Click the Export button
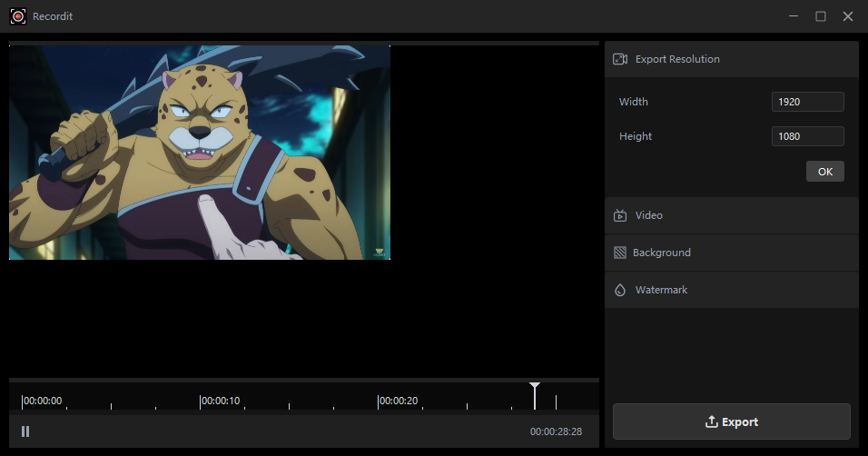The height and width of the screenshot is (456, 868). click(x=731, y=421)
